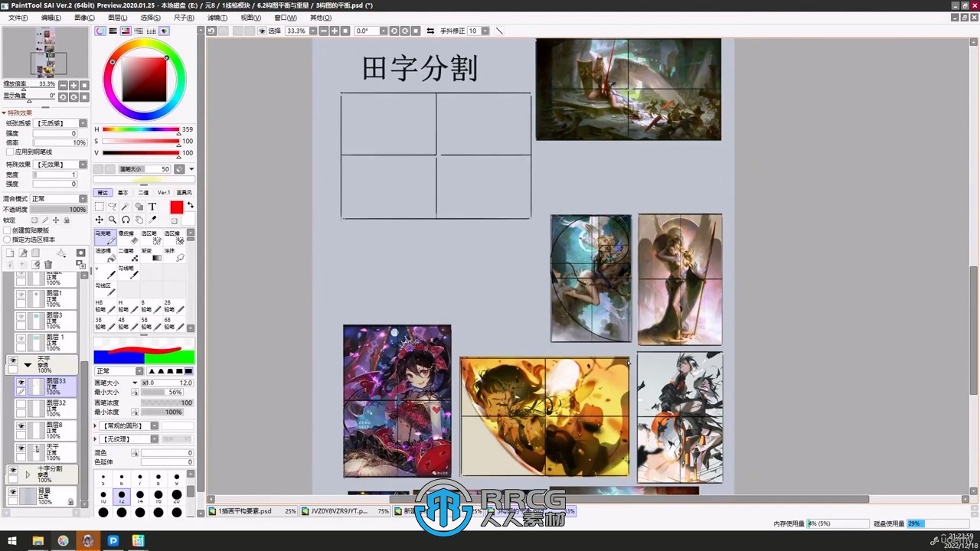Image resolution: width=980 pixels, height=551 pixels.
Task: Delete the selected layer with trash icon
Action: click(47, 265)
